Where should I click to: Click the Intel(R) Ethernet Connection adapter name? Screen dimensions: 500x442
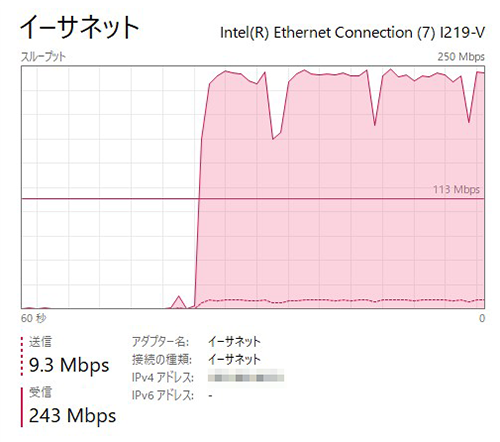352,33
